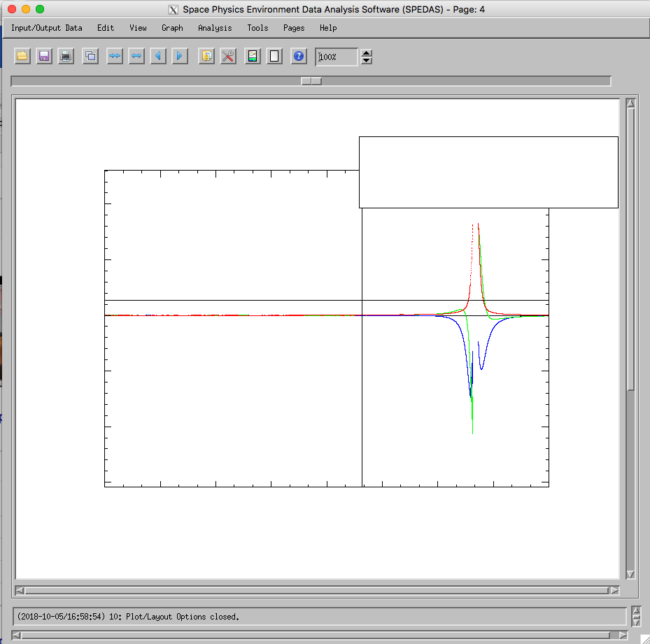
Task: Shift the plot left with the blue arrow
Action: (x=158, y=56)
